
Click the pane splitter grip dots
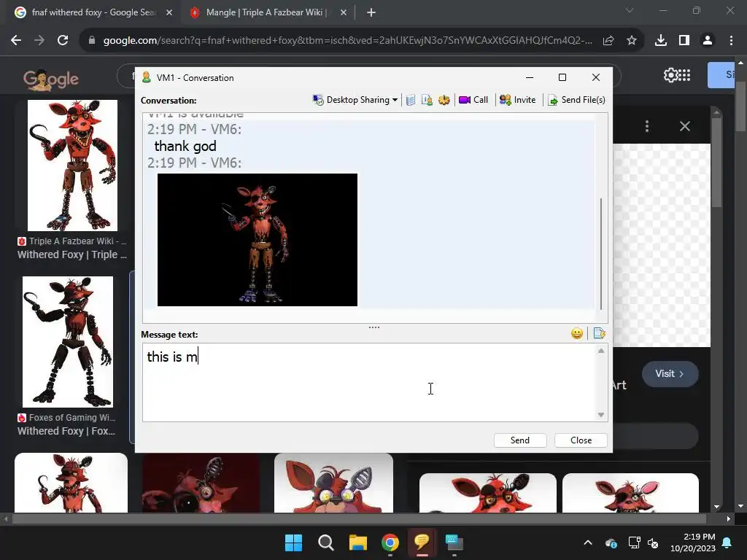374,327
